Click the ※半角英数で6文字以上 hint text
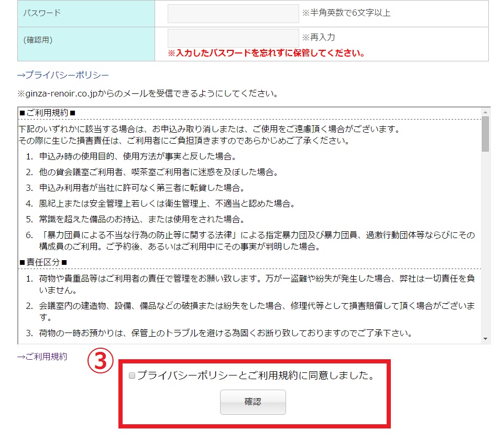The height and width of the screenshot is (440, 504). [x=346, y=13]
